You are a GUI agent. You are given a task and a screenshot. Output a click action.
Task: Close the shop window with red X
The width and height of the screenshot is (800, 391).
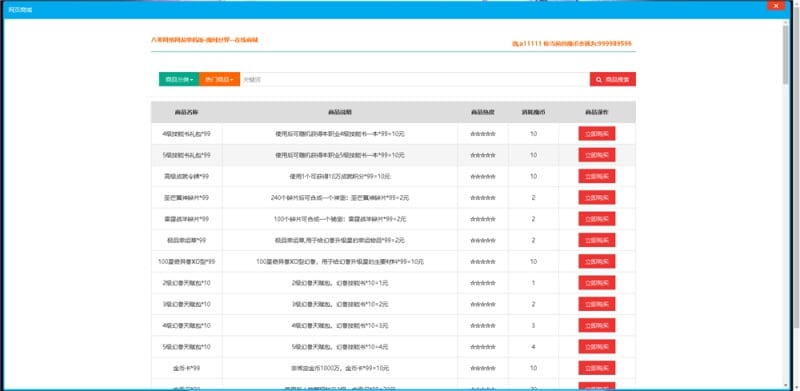pos(776,6)
